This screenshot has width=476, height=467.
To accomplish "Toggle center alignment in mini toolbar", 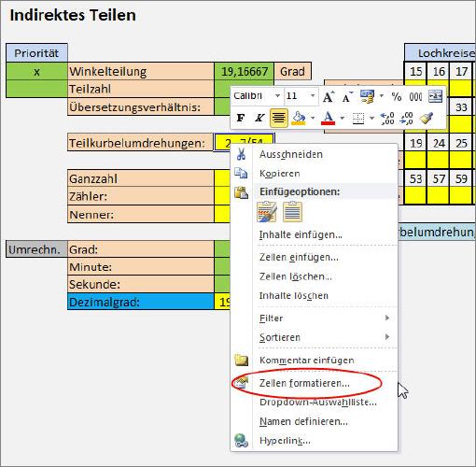I will 278,118.
